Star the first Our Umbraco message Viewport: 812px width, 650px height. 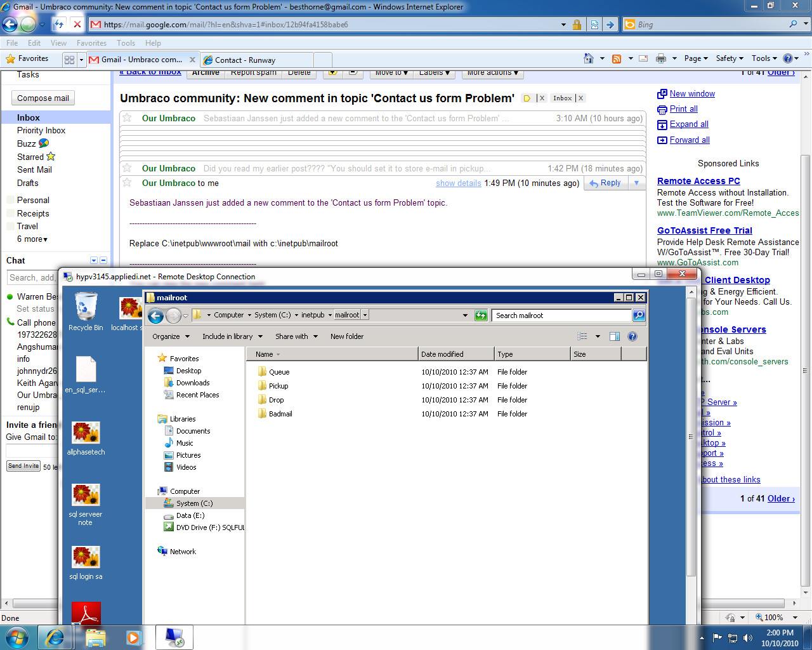click(127, 118)
